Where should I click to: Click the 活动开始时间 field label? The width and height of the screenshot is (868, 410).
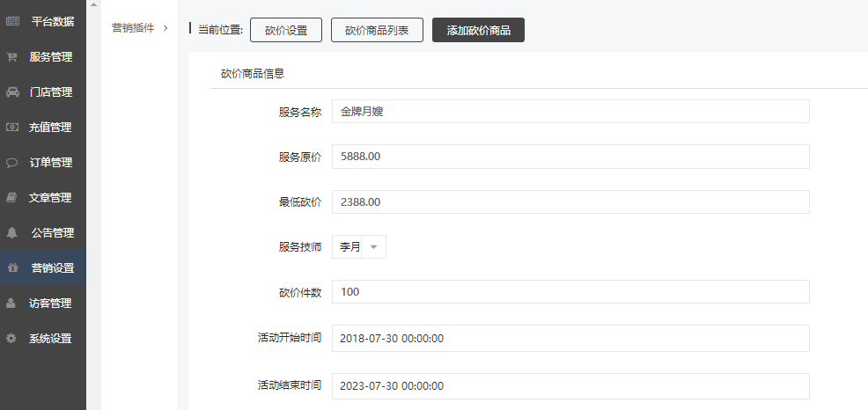click(290, 338)
